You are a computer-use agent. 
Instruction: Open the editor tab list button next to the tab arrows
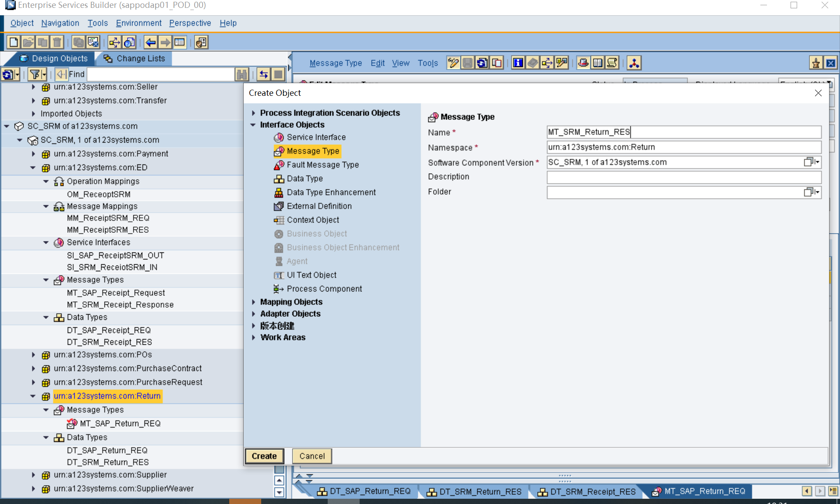[x=833, y=491]
